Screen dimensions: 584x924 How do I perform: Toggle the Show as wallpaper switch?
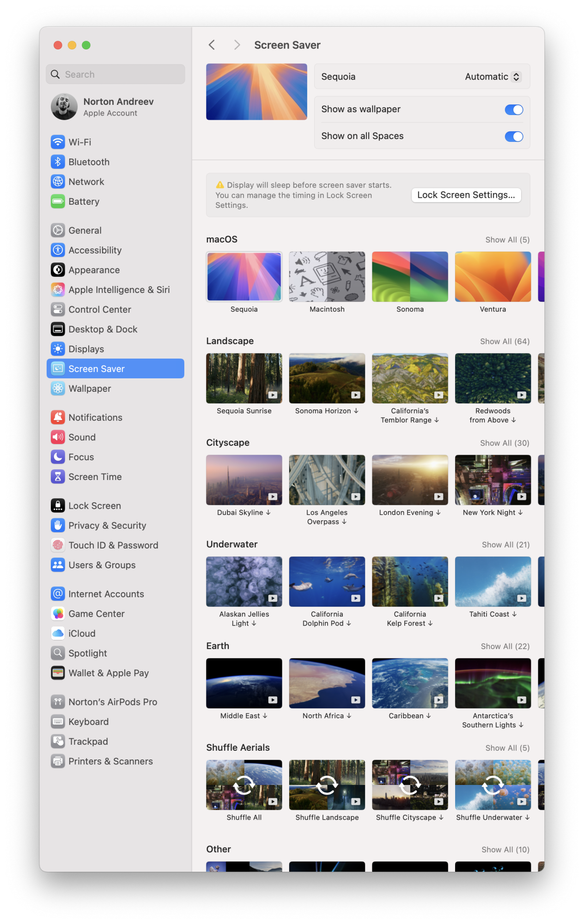(x=514, y=109)
